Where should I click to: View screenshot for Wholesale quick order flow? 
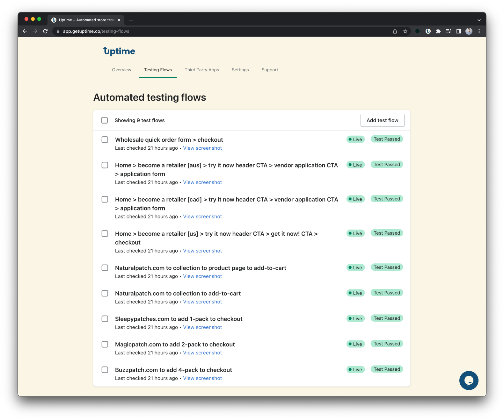202,148
